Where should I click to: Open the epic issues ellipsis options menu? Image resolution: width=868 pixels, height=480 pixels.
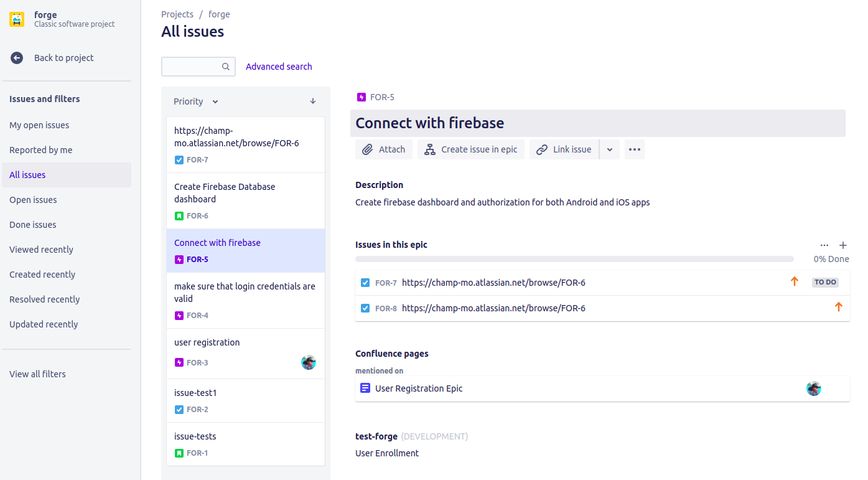pyautogui.click(x=824, y=245)
